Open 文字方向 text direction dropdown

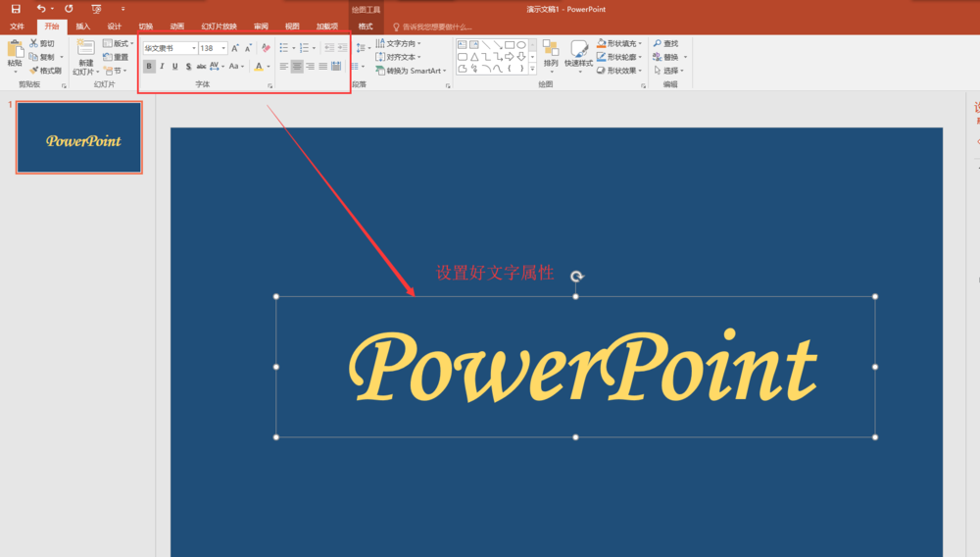tap(398, 43)
